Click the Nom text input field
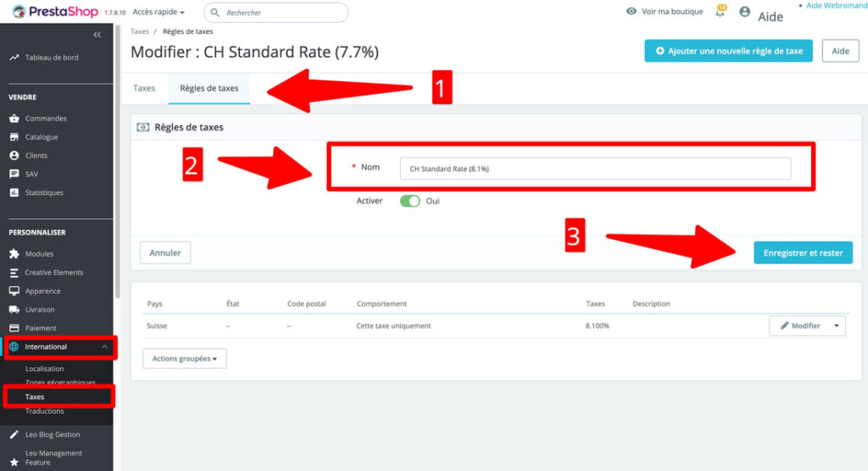Viewport: 868px width, 471px height. pos(595,169)
